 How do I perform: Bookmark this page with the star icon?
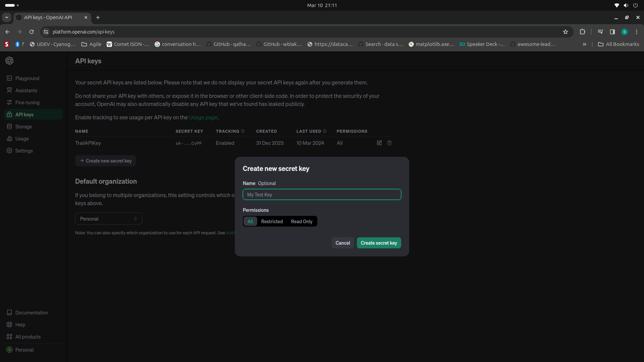[566, 32]
